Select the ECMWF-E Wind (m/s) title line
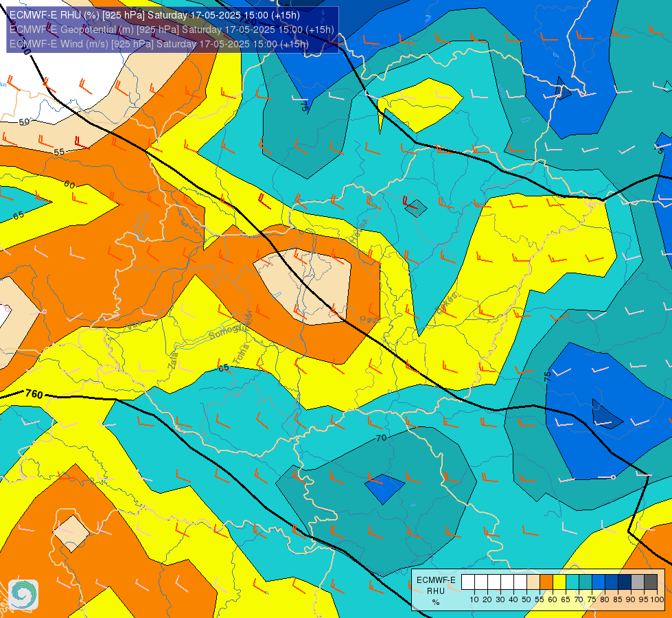 click(x=159, y=44)
